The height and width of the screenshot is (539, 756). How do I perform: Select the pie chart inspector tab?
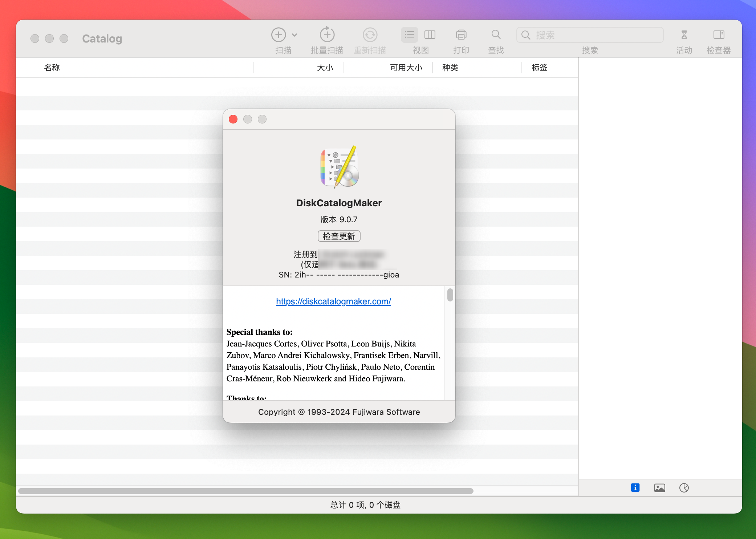tap(684, 488)
